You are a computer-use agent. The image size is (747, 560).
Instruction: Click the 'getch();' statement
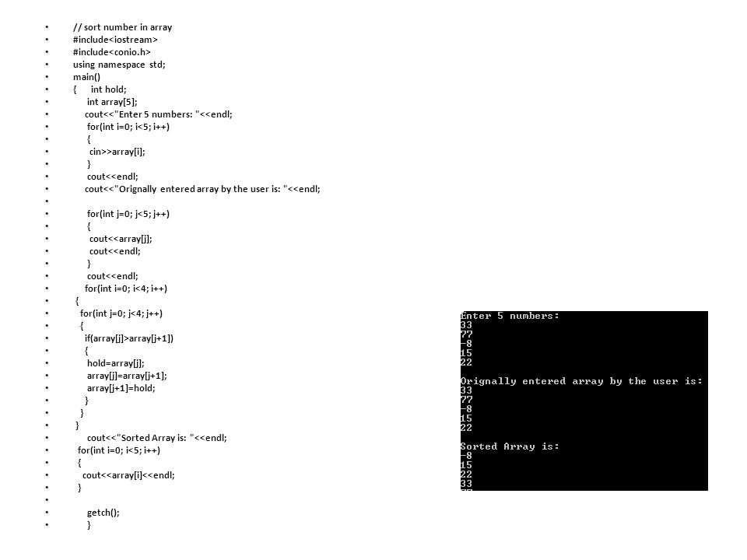point(103,513)
